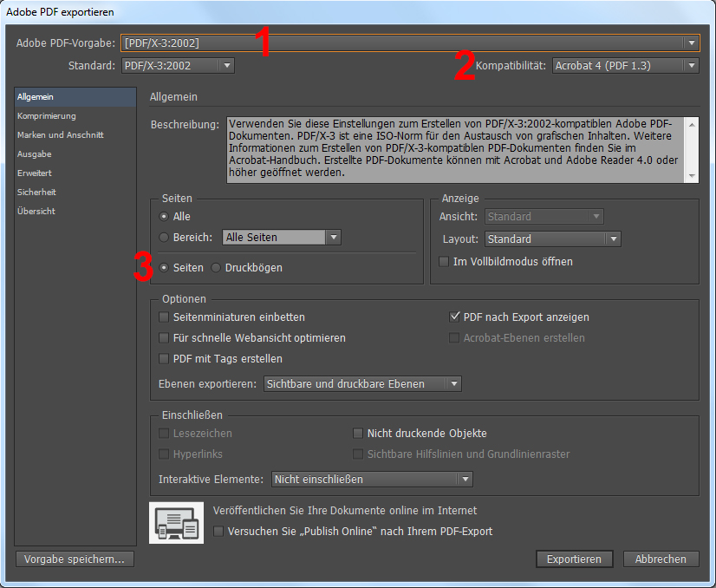This screenshot has height=588, width=716.
Task: Select the Druckbögen radio button
Action: (x=216, y=268)
